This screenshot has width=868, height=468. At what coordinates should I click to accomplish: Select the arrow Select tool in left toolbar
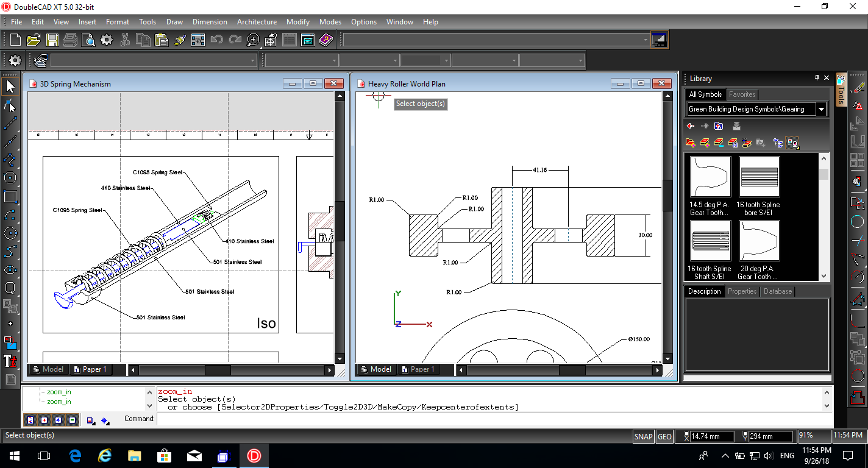pyautogui.click(x=10, y=87)
